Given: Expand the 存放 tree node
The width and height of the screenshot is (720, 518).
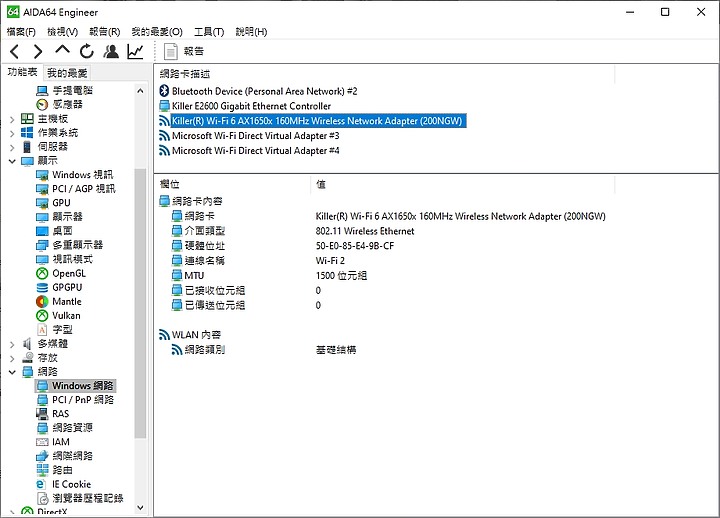Looking at the screenshot, I should pyautogui.click(x=12, y=358).
